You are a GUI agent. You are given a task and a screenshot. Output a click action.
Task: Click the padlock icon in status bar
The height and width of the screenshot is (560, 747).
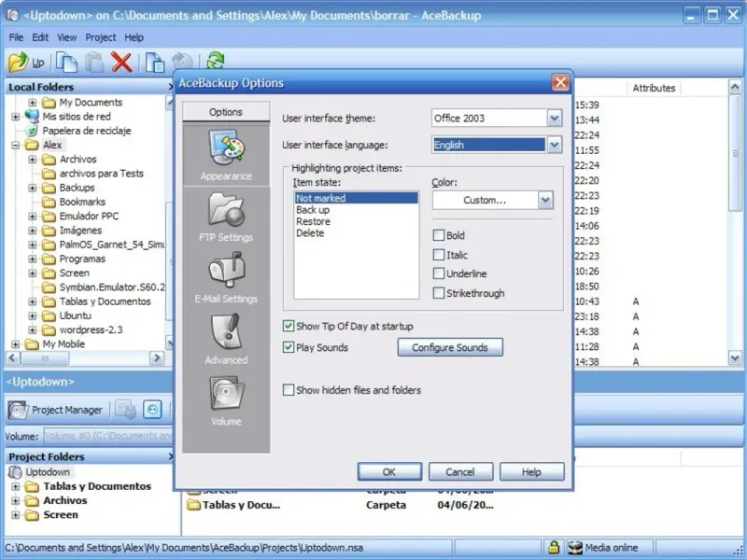(553, 548)
